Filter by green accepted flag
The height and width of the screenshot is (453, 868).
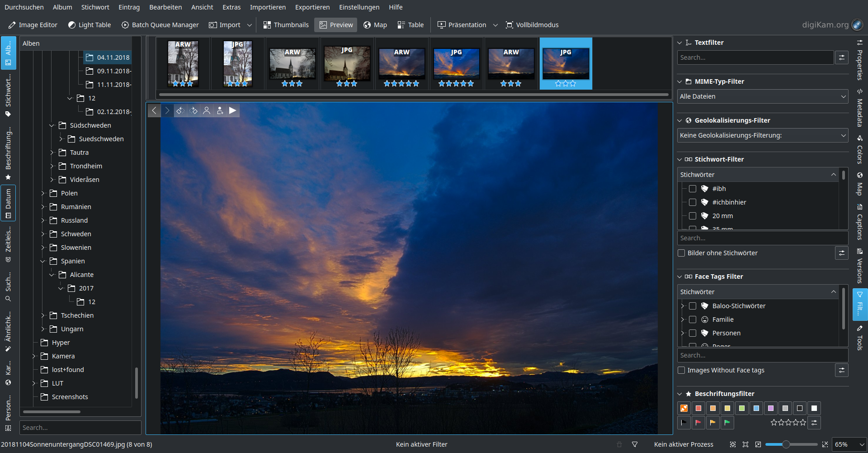727,423
